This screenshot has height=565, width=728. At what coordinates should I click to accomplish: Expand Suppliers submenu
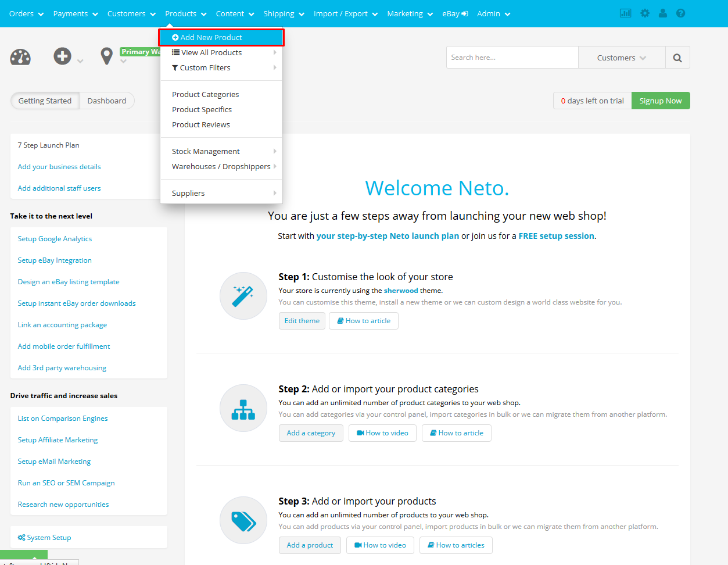[221, 193]
